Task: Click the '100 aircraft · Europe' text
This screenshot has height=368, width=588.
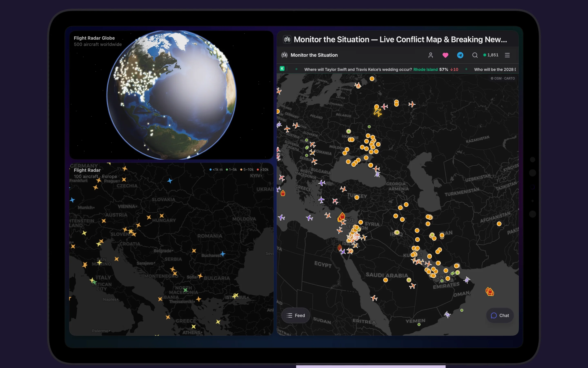Action: [x=95, y=176]
